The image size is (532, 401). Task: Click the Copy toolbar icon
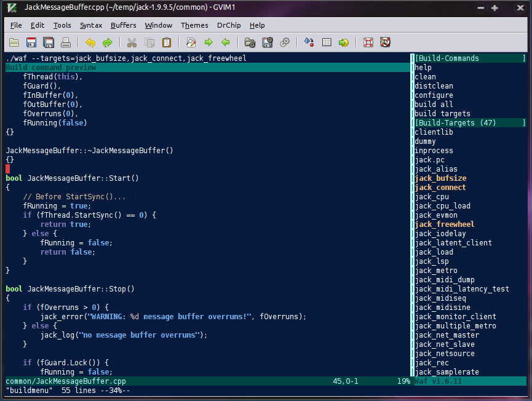[x=149, y=42]
